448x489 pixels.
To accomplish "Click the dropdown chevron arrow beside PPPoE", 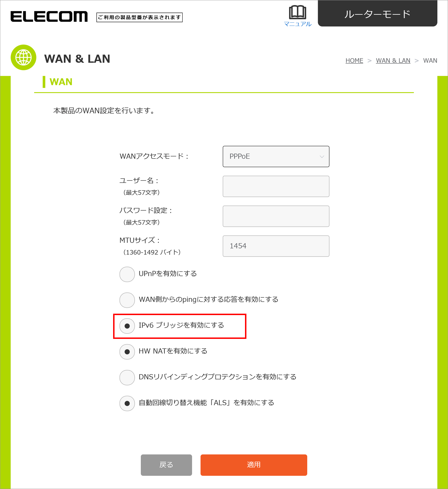I will [x=322, y=157].
